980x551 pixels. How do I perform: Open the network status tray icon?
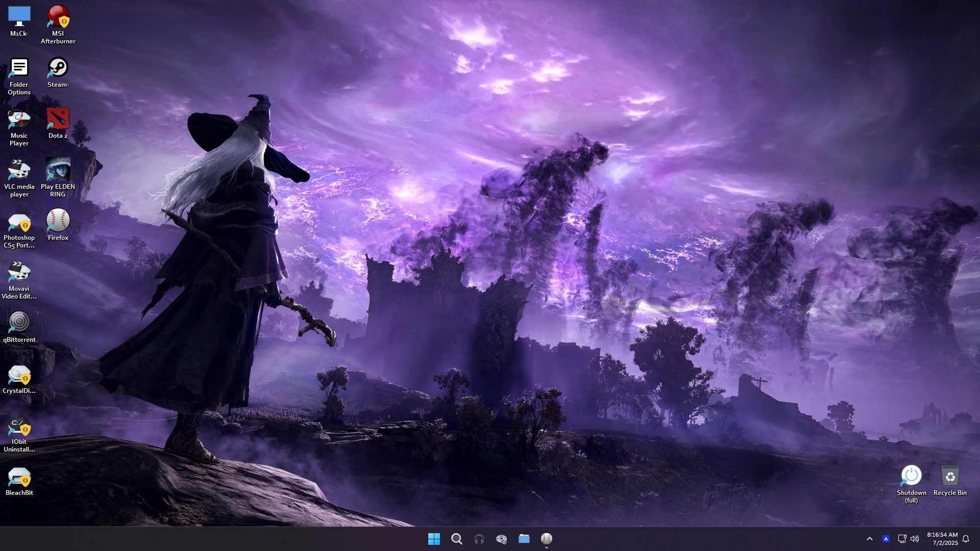(x=902, y=539)
